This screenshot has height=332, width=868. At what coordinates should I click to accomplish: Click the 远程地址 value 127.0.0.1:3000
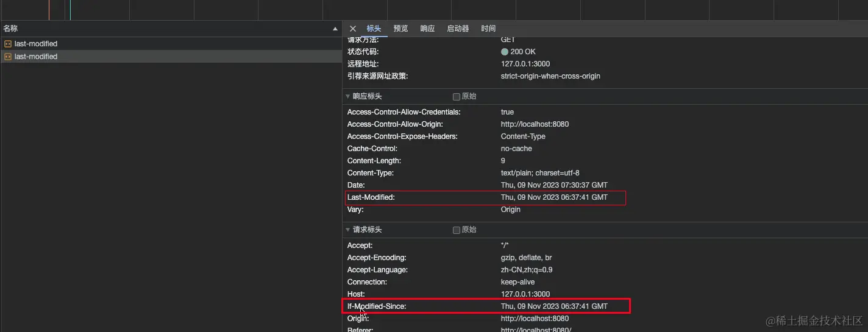(x=525, y=64)
